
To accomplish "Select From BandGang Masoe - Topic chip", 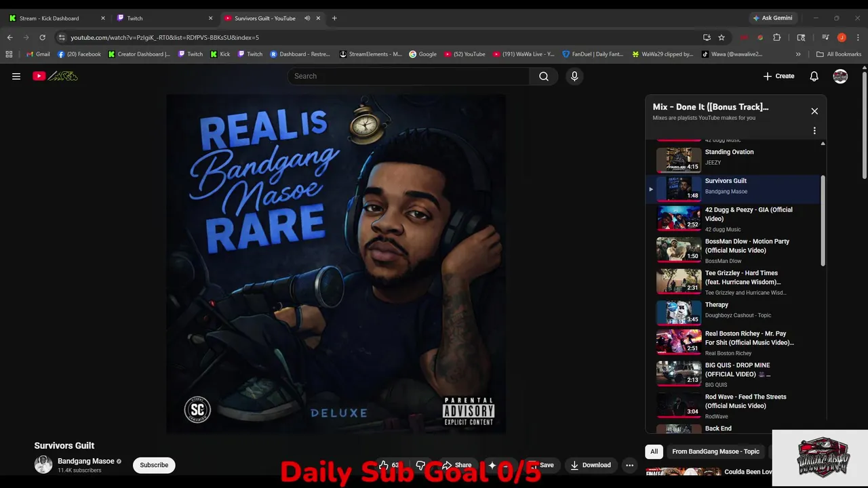I will point(715,451).
